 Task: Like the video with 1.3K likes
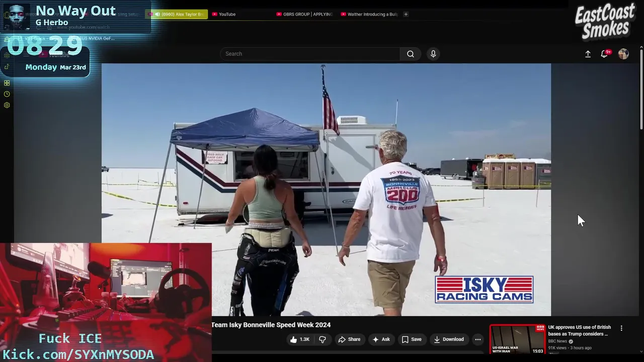point(299,339)
